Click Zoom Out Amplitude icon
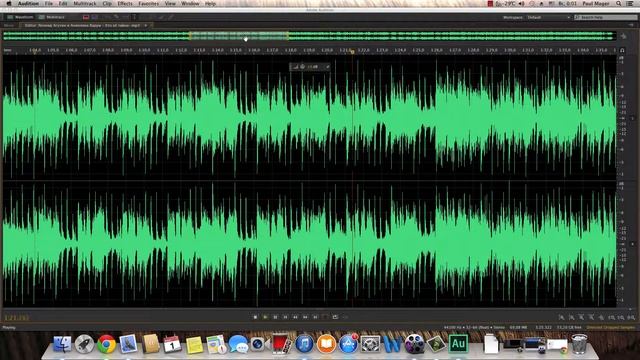Viewport: 640px width, 360px height. 571,317
